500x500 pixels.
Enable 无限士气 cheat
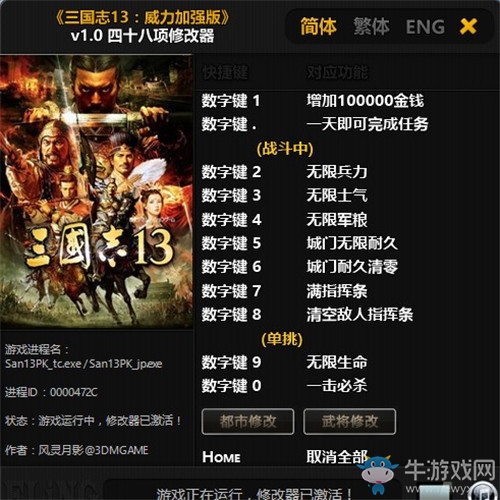pyautogui.click(x=337, y=195)
